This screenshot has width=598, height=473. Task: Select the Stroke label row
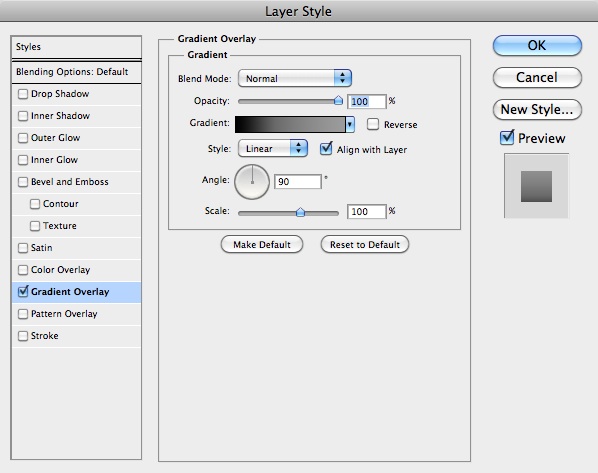(76, 336)
